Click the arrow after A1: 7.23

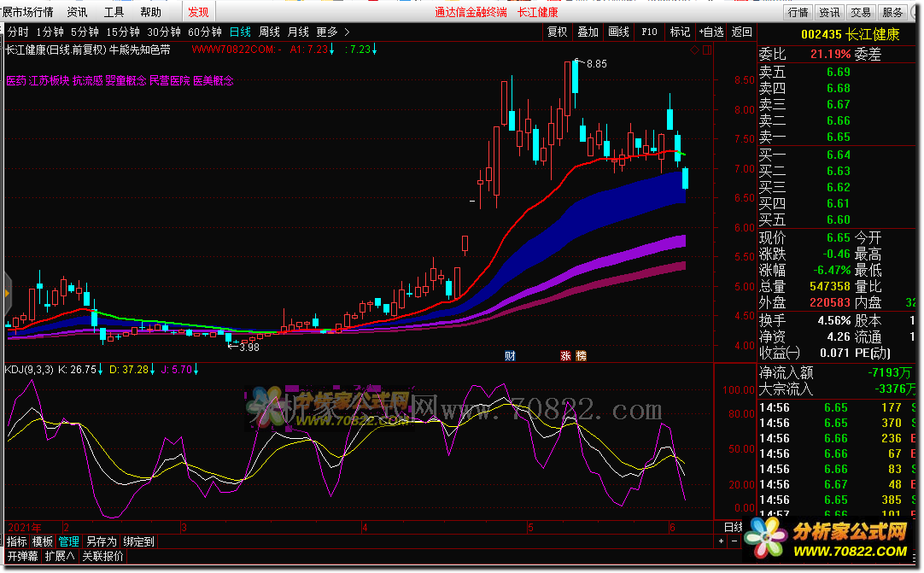click(331, 50)
